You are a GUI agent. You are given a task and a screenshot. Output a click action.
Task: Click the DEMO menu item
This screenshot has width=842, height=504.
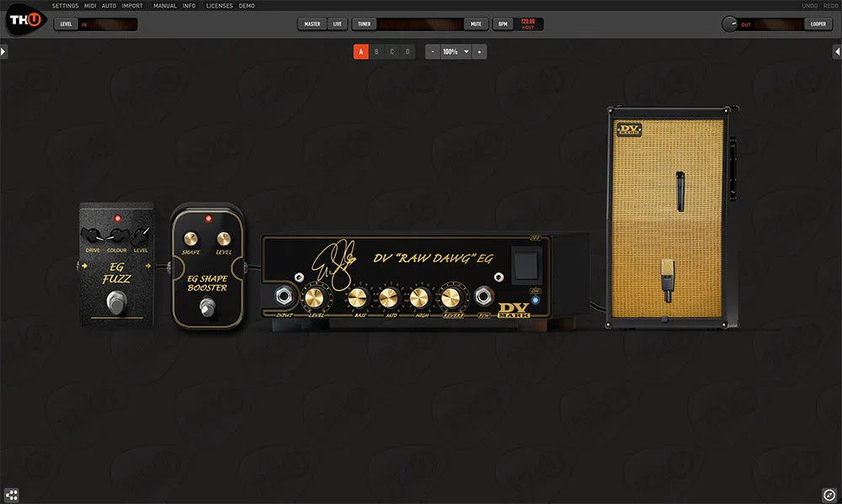pos(247,5)
